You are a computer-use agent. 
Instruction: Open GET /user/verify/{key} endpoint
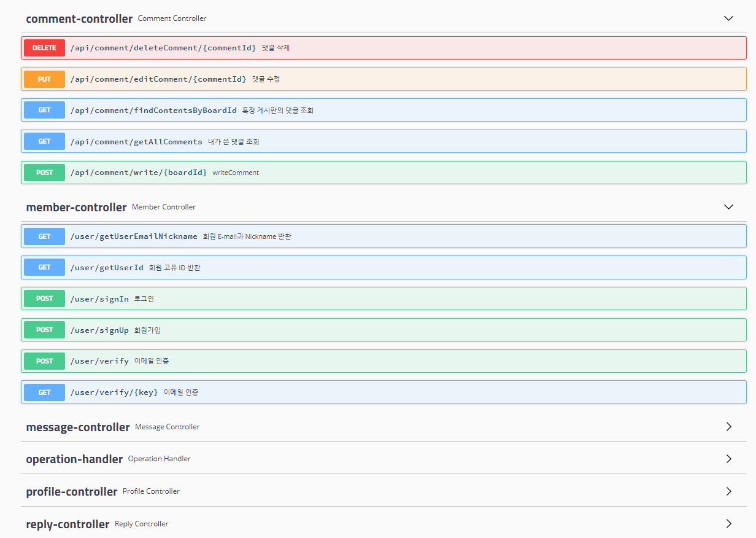click(114, 392)
